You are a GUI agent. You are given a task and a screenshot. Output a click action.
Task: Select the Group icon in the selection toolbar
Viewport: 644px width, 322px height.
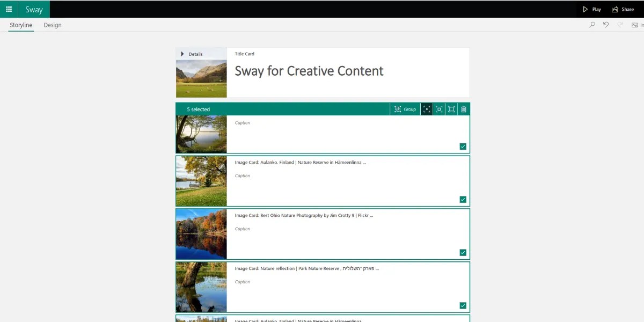coord(405,109)
